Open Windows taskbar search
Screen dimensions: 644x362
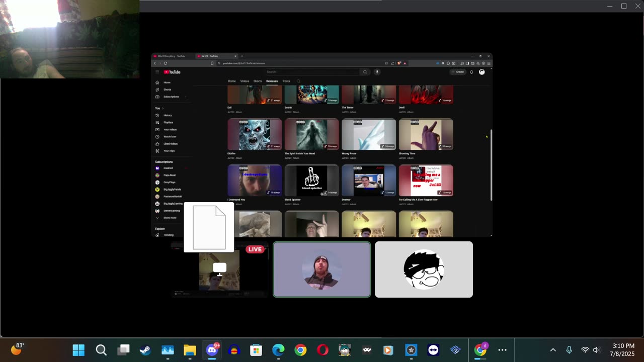(101, 350)
